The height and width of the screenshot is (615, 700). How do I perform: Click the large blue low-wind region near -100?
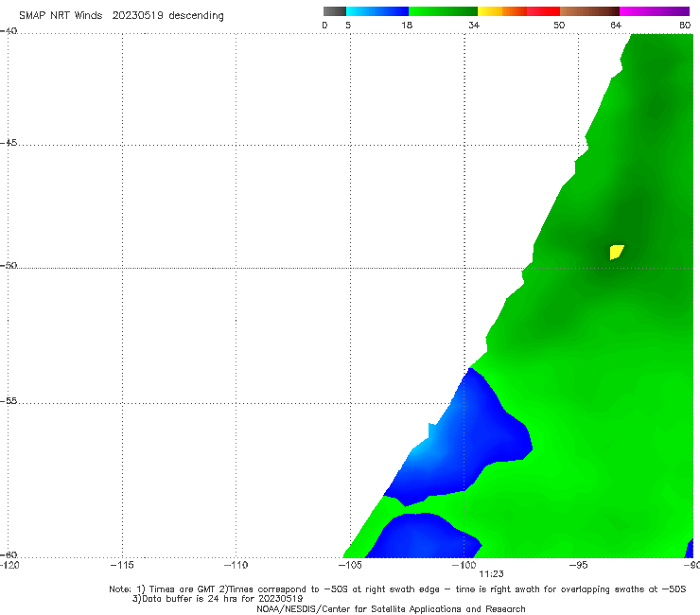[469, 442]
